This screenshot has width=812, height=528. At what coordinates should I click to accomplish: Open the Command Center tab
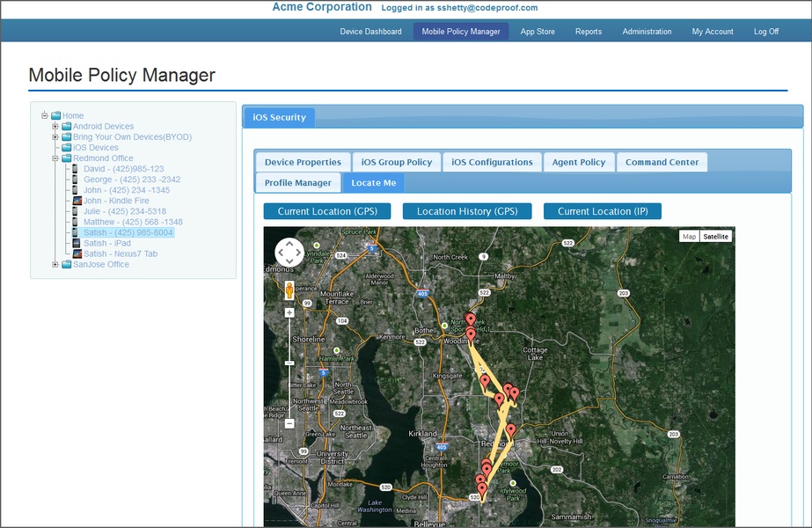662,162
